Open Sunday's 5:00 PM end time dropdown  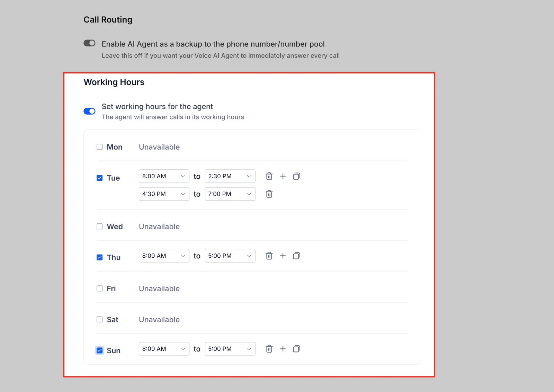click(x=230, y=349)
